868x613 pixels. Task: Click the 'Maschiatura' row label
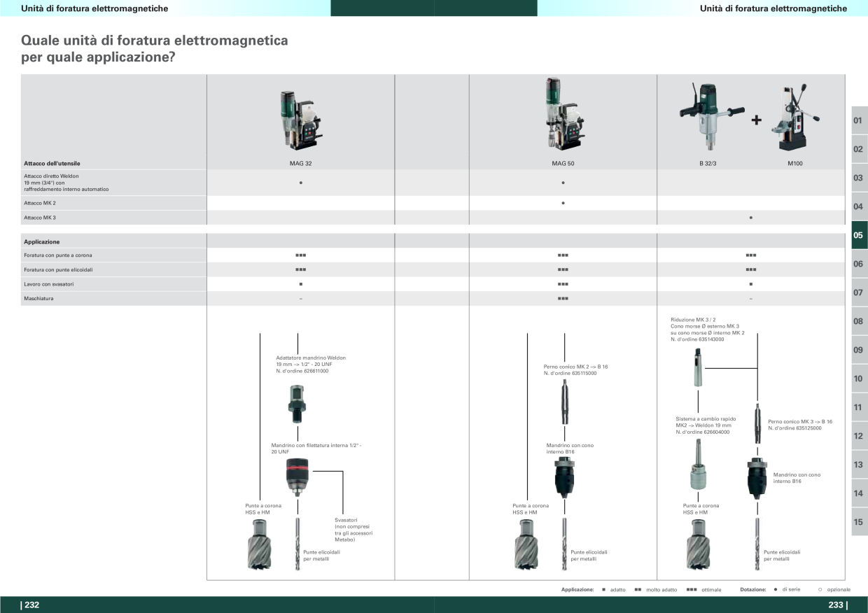38,299
